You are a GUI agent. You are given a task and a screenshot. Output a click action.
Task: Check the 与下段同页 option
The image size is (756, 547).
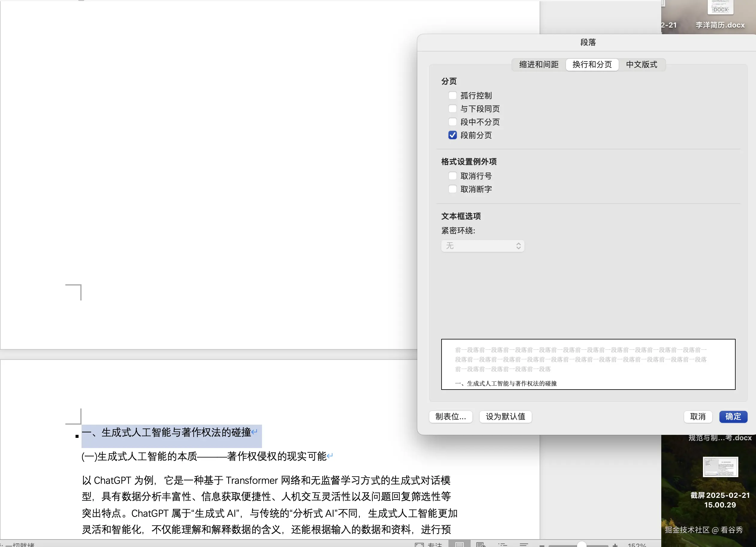point(452,108)
